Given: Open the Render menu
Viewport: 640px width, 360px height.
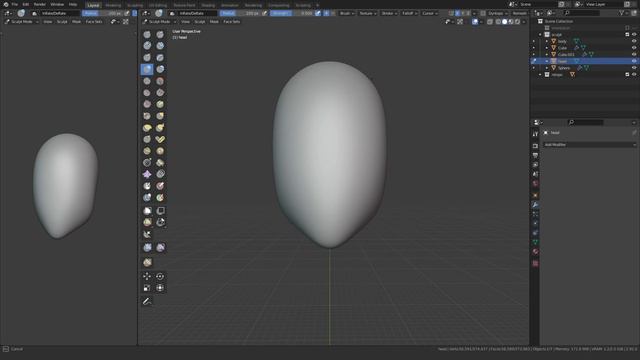Looking at the screenshot, I should [x=40, y=4].
